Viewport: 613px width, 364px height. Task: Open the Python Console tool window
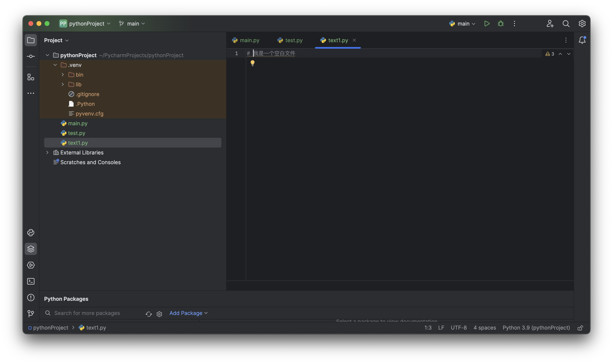(x=31, y=232)
